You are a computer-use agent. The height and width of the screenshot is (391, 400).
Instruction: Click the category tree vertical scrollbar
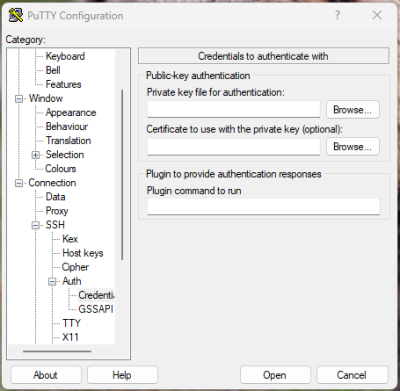pyautogui.click(x=122, y=174)
